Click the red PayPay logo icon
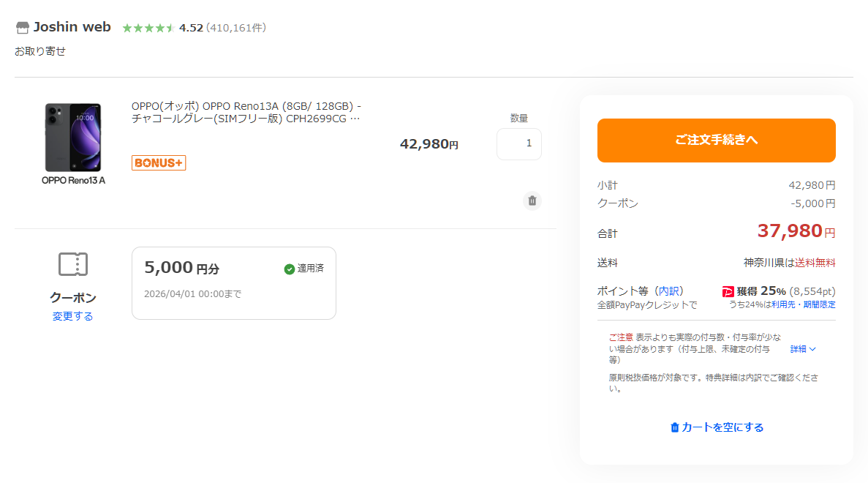The height and width of the screenshot is (483, 868). coord(728,291)
